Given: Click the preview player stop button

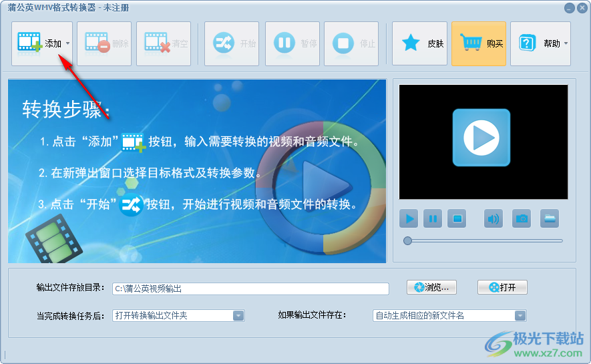Looking at the screenshot, I should 457,218.
